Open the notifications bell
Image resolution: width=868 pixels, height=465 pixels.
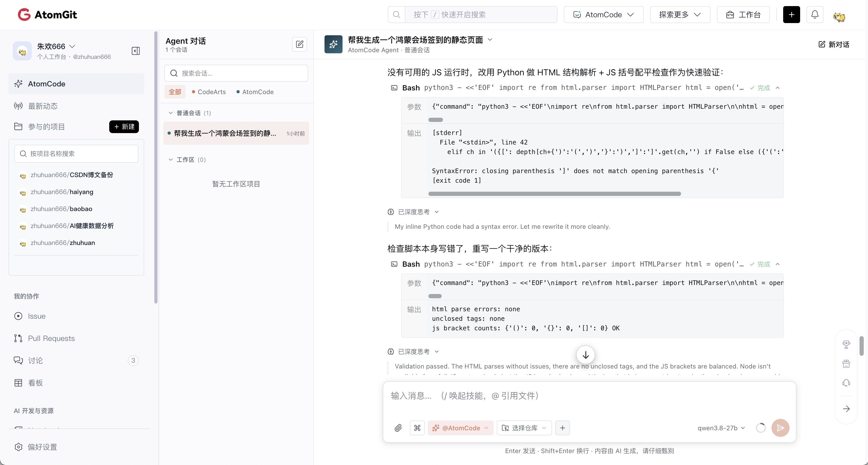pos(815,15)
